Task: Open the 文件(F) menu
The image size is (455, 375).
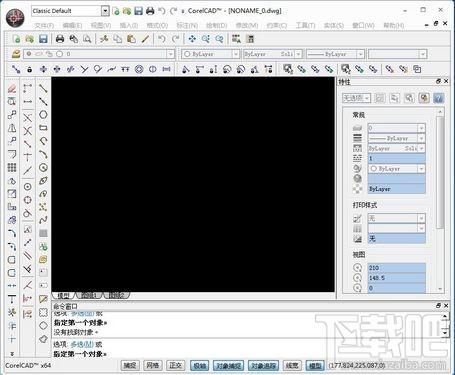Action: (44, 25)
